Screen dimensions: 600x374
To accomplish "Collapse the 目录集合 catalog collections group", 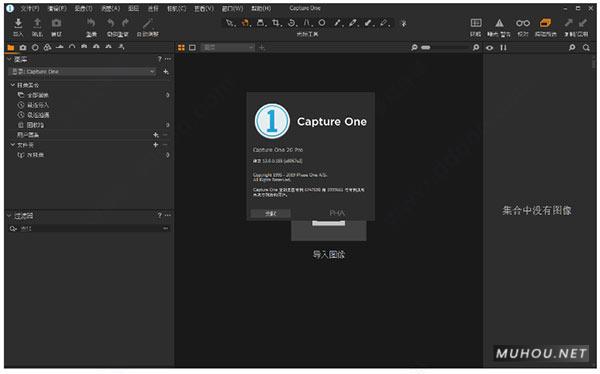I will (x=13, y=85).
